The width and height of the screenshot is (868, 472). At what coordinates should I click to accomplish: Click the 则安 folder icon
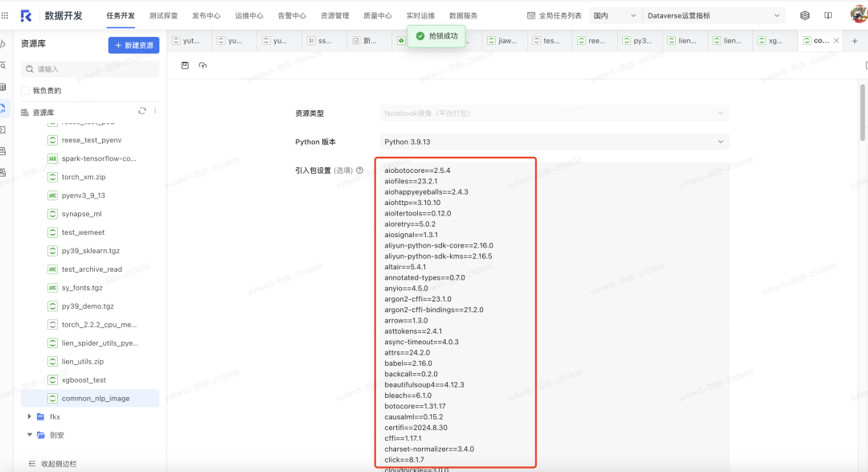click(40, 436)
